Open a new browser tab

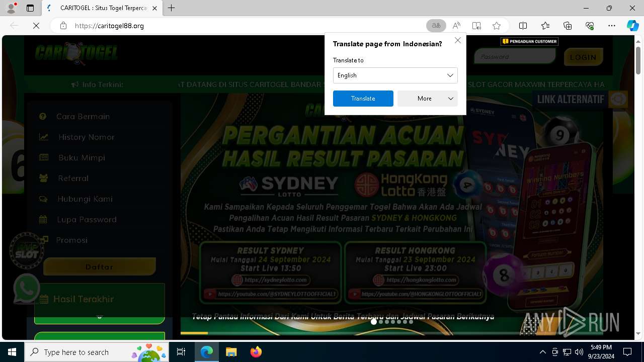[x=172, y=8]
